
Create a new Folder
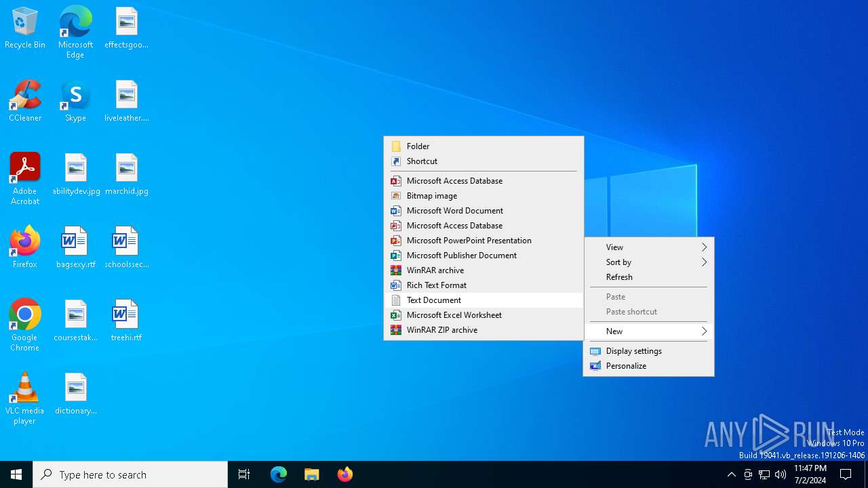484,146
